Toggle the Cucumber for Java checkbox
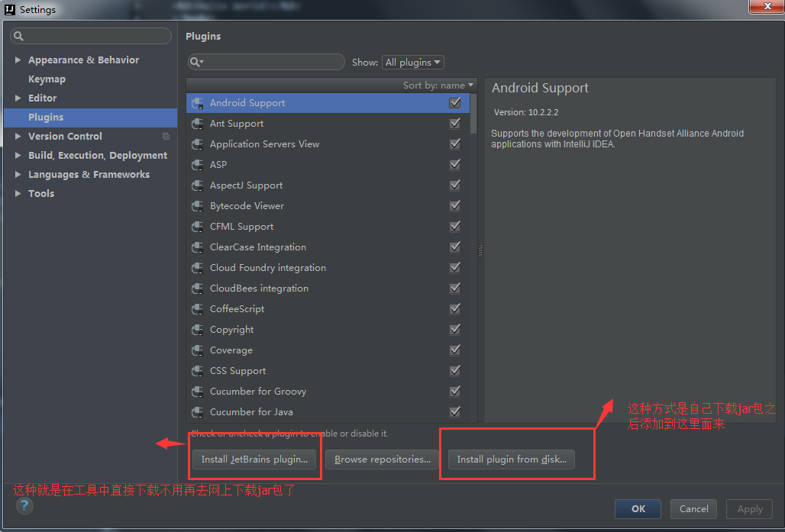The width and height of the screenshot is (785, 532). (x=455, y=412)
